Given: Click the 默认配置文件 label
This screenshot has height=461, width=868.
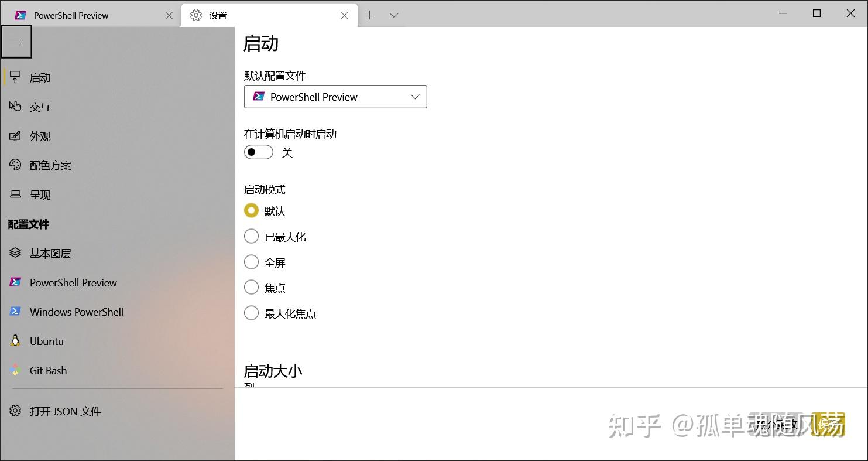Looking at the screenshot, I should pyautogui.click(x=275, y=76).
